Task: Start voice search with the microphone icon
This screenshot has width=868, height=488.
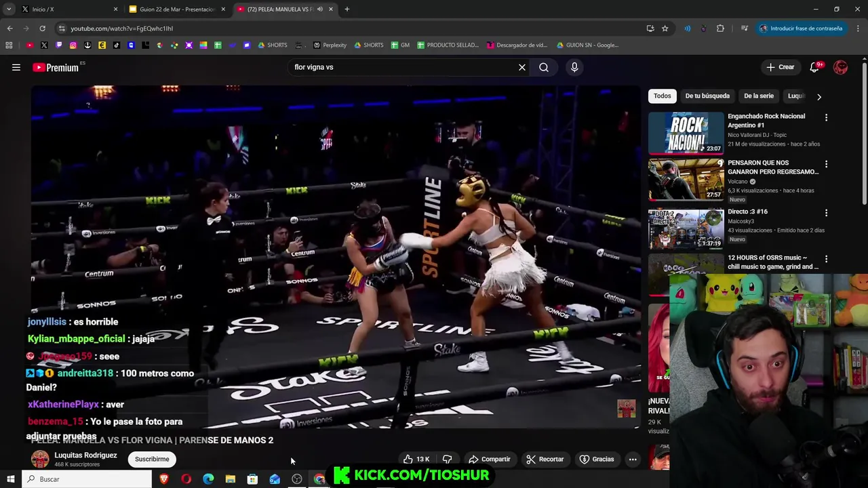Action: (574, 67)
